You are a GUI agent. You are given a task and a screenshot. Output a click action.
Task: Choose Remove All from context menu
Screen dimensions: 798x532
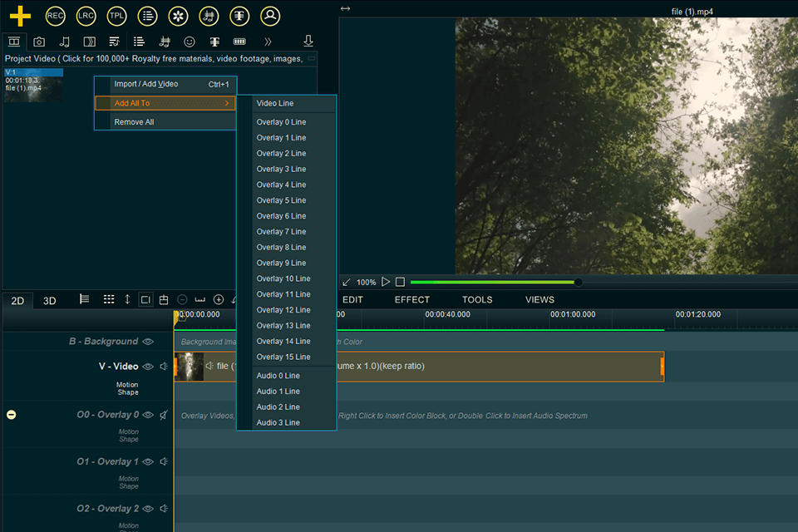[165, 121]
